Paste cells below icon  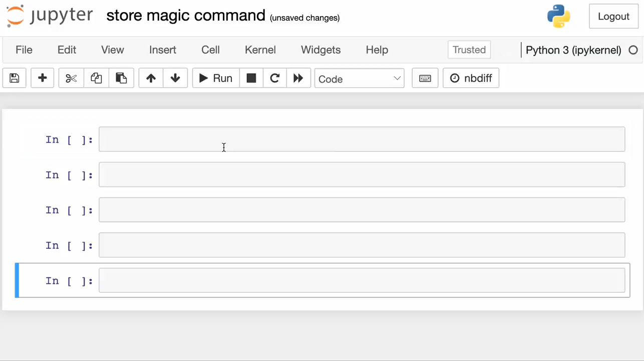121,78
